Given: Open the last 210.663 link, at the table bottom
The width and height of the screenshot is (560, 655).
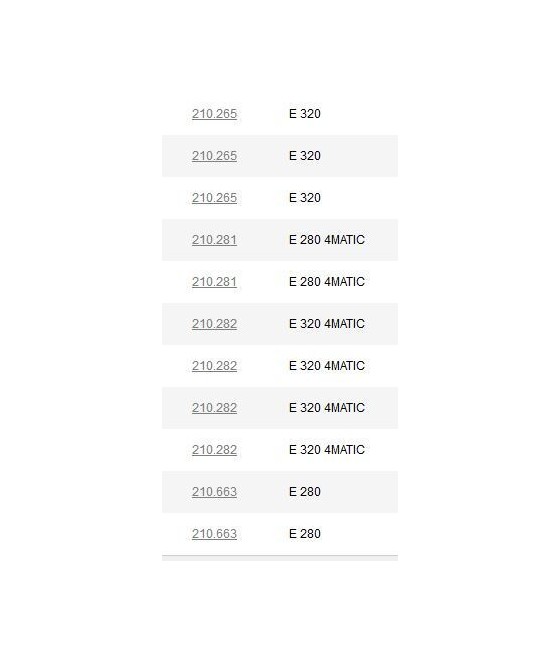Looking at the screenshot, I should pos(214,533).
